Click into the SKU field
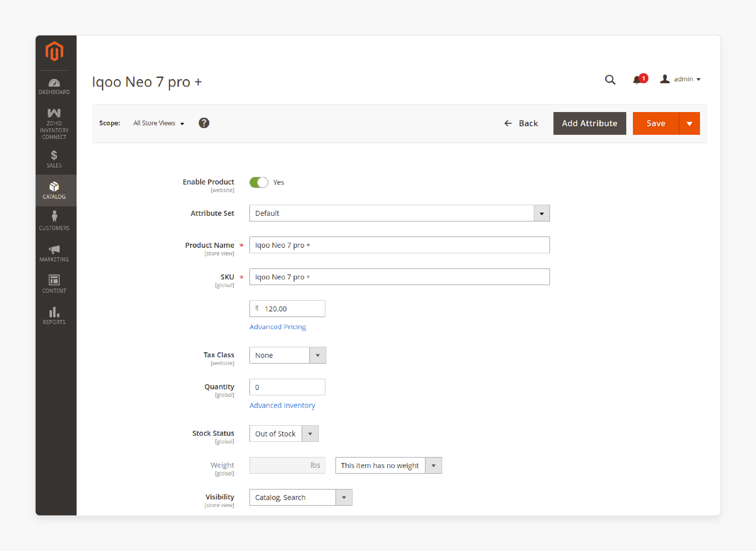 pos(399,277)
